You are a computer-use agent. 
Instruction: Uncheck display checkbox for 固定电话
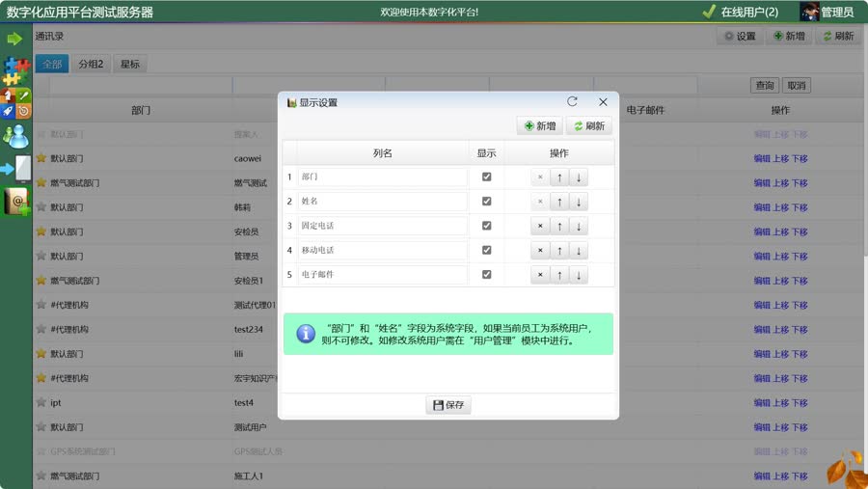click(x=486, y=226)
